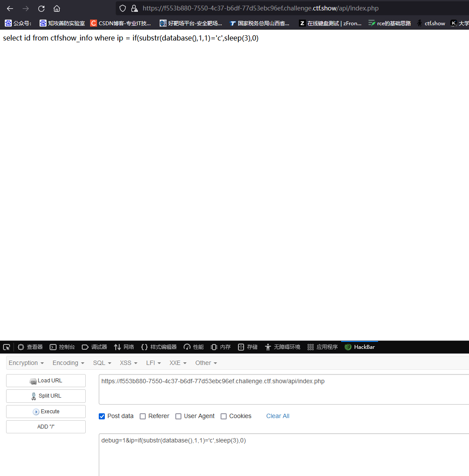Click the Load URL button

pos(46,381)
